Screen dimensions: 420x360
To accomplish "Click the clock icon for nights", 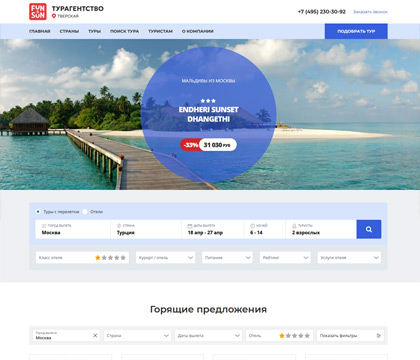I will 252,226.
